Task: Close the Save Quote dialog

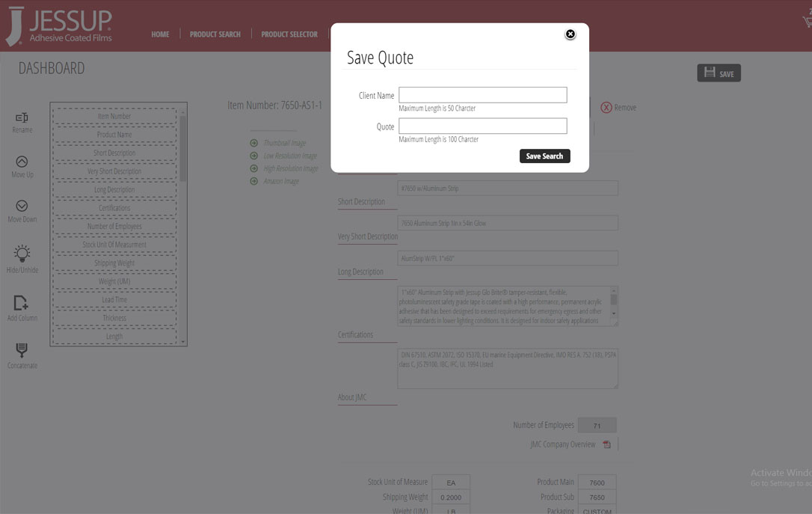Action: coord(570,34)
